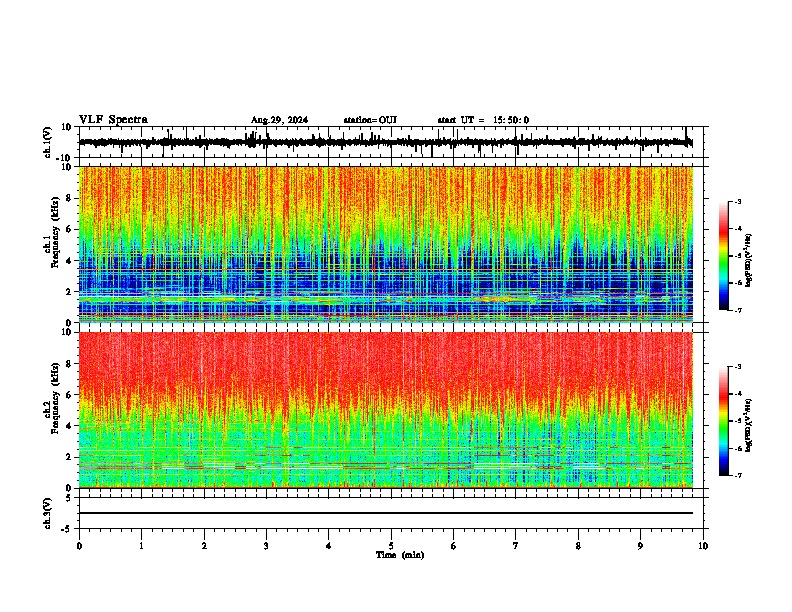Screen dimensions: 792x612
Task: Click time axis tick label "7"
Action: tap(516, 546)
